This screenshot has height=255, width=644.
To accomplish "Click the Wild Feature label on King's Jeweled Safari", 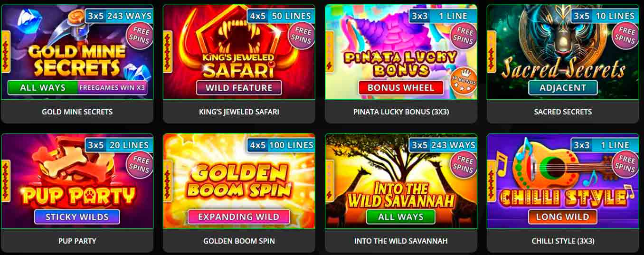I will [x=239, y=88].
